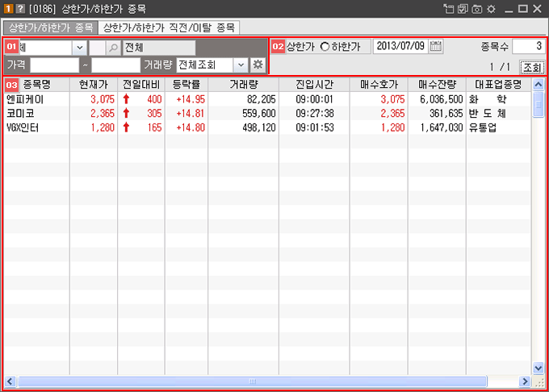Click bid quantity 6,036,500
The width and height of the screenshot is (549, 392).
click(442, 99)
